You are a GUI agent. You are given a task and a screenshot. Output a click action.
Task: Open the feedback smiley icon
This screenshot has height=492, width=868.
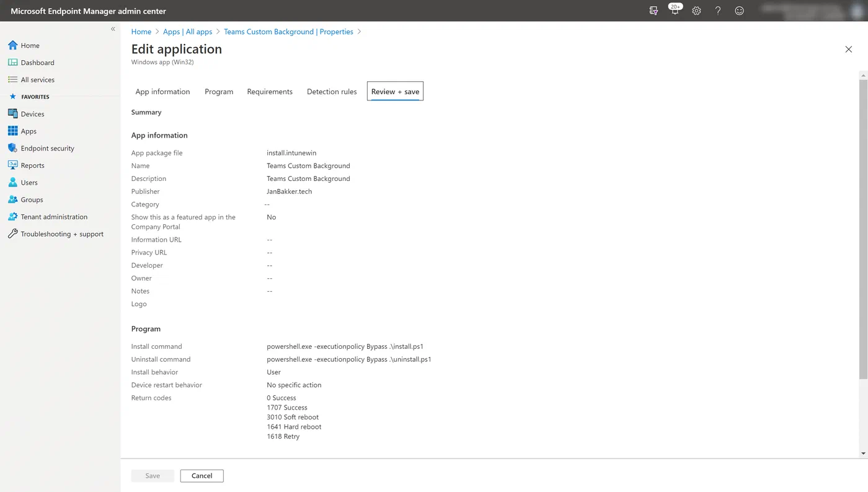(x=739, y=11)
